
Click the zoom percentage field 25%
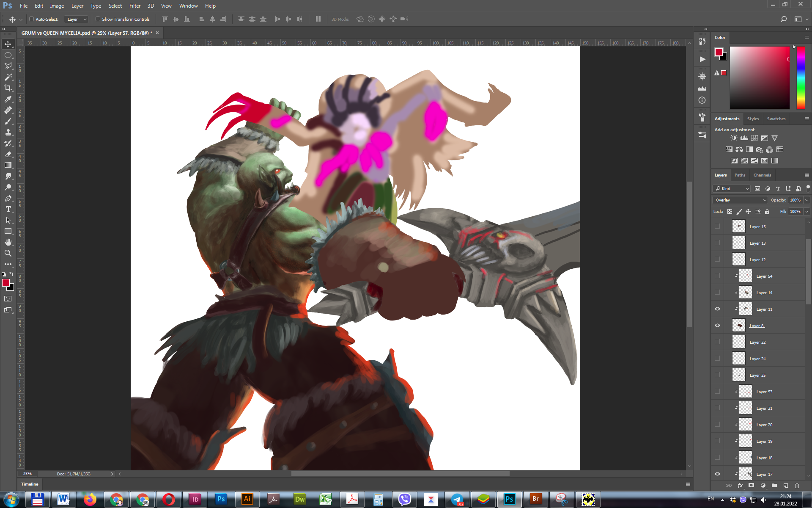(x=27, y=474)
